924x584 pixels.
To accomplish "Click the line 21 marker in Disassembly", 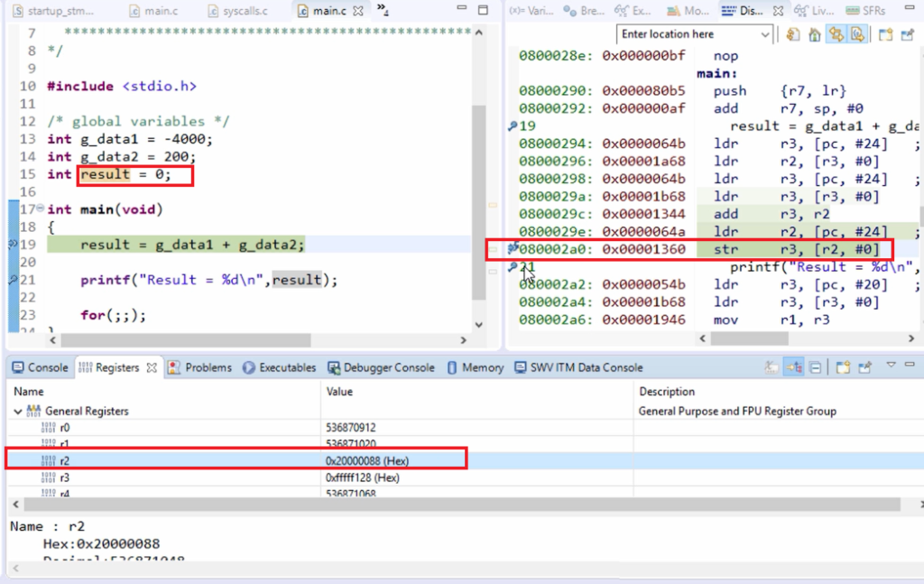I will 513,267.
